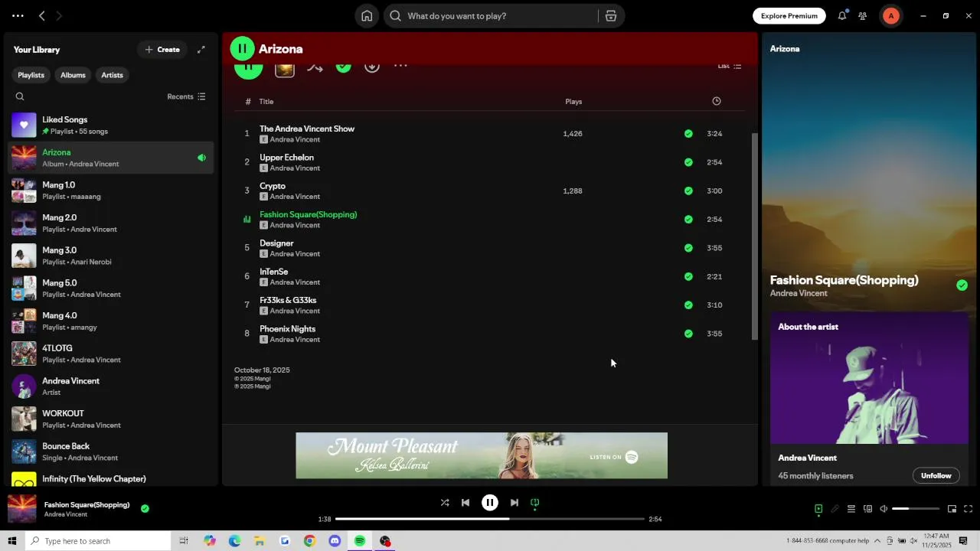Skip to next track

coord(514,503)
